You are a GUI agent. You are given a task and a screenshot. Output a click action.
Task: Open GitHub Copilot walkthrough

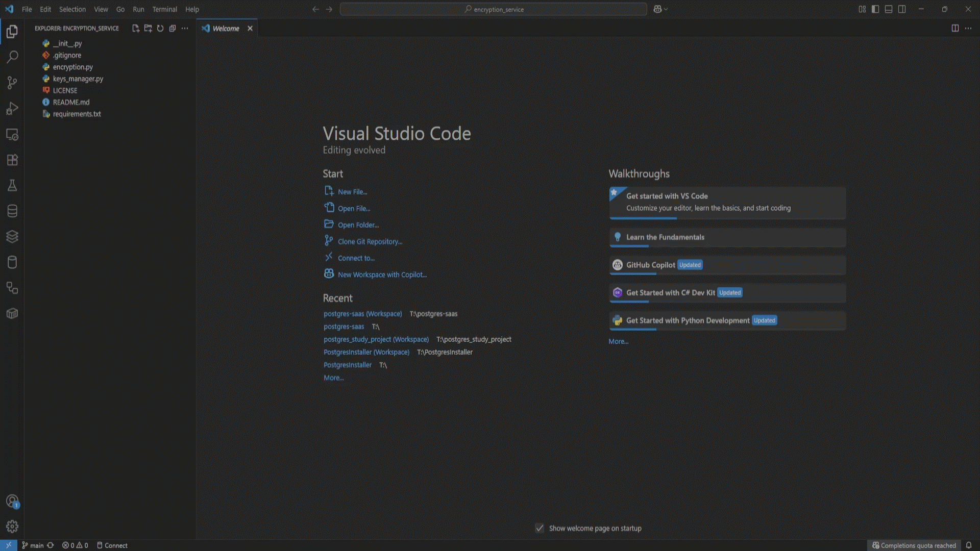click(x=728, y=265)
